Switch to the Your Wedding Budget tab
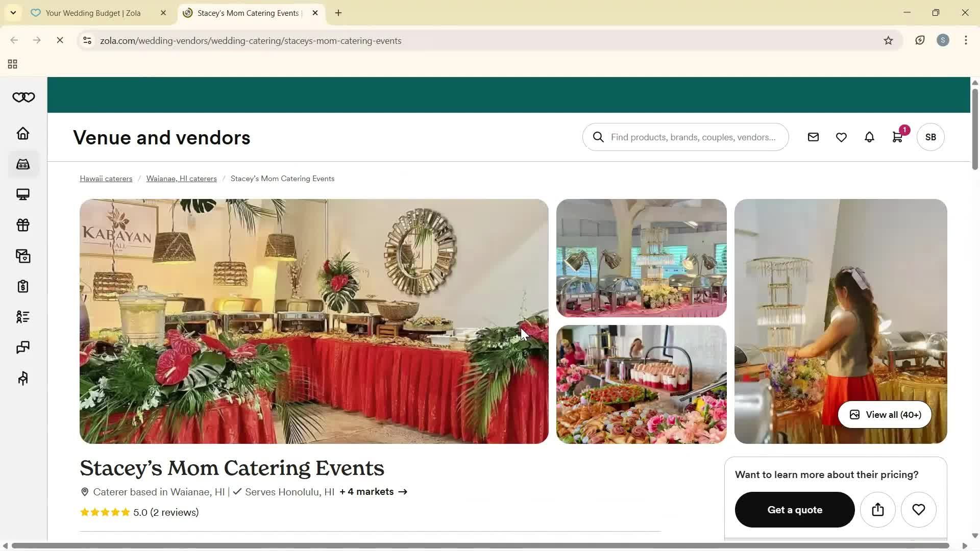Image resolution: width=980 pixels, height=551 pixels. (x=92, y=13)
